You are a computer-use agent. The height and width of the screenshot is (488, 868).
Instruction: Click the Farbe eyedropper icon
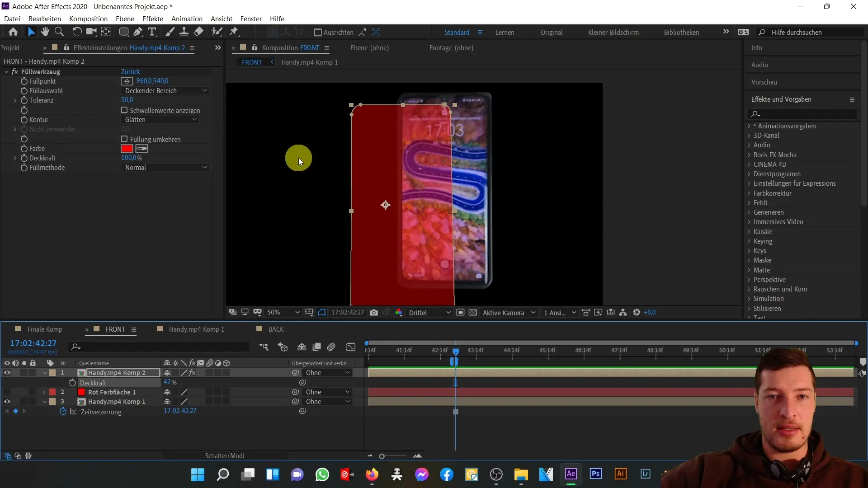click(x=142, y=149)
